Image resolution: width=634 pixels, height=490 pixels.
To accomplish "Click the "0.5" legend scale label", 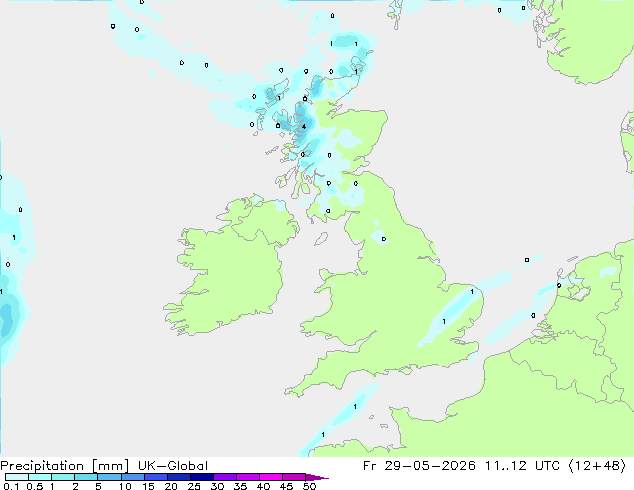I will 34,486.
